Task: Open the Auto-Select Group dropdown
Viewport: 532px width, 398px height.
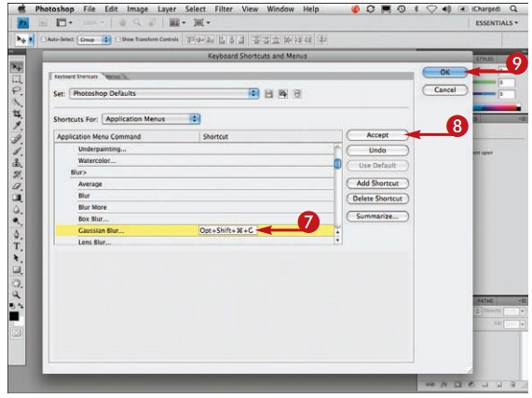Action: pyautogui.click(x=94, y=40)
